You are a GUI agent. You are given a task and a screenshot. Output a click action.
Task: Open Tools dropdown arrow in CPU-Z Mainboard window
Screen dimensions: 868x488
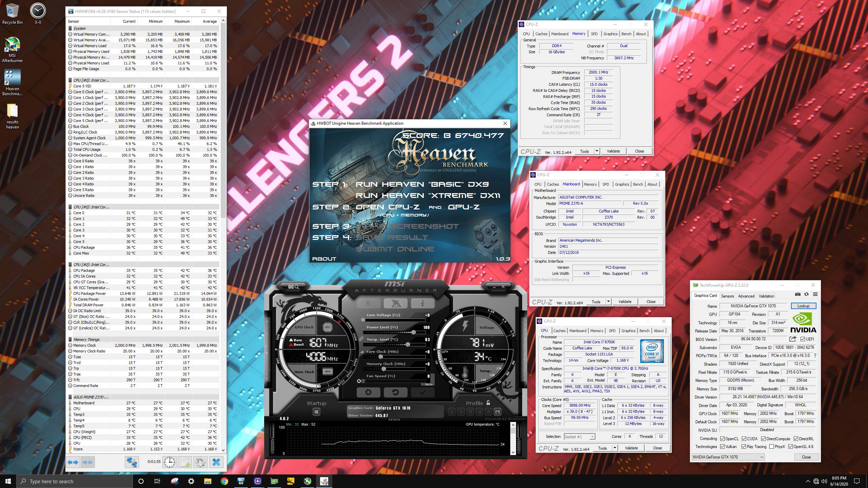coord(608,302)
